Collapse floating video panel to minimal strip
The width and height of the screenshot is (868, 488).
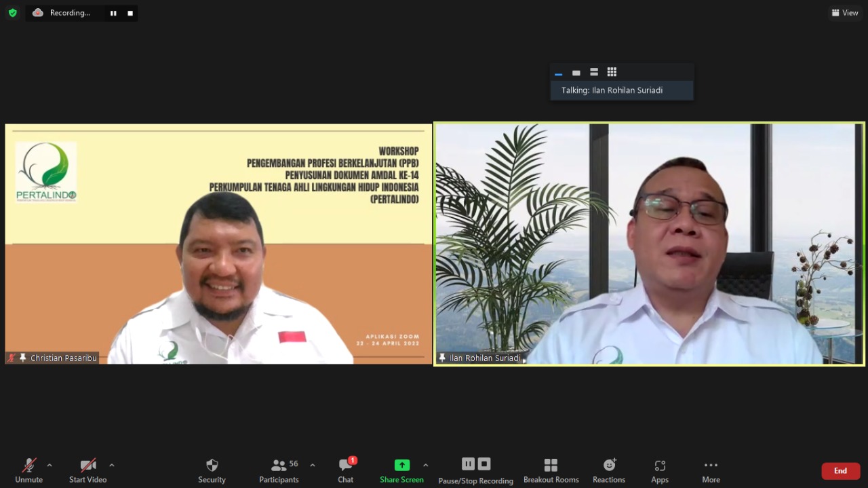click(558, 73)
